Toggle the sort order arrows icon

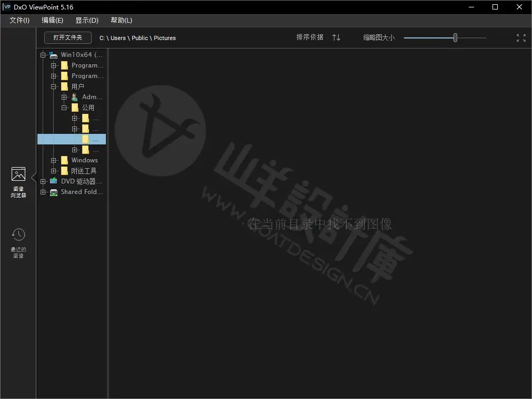click(336, 37)
